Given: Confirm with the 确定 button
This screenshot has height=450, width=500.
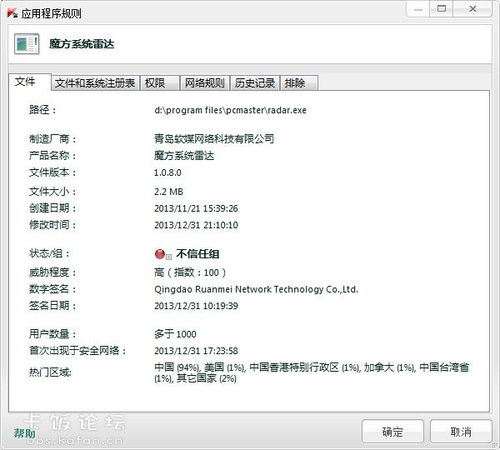Looking at the screenshot, I should (393, 432).
